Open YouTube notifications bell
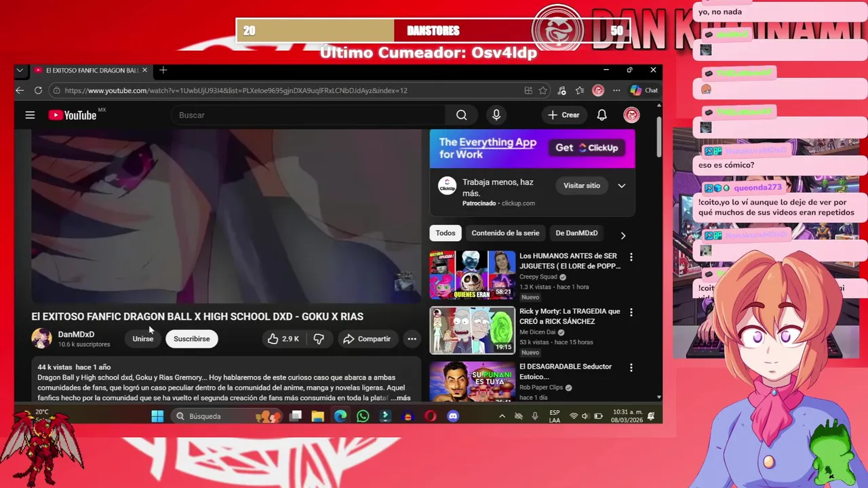The width and height of the screenshot is (868, 488). coord(601,115)
